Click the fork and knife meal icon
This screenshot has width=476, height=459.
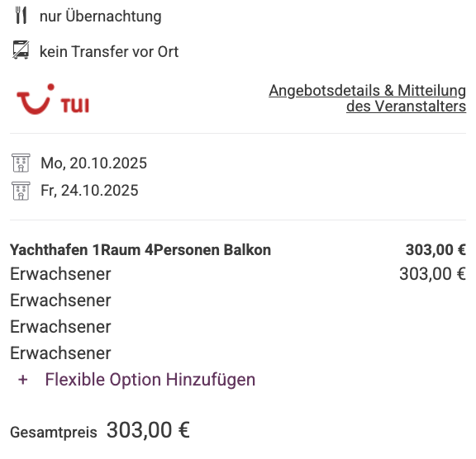coord(21,16)
